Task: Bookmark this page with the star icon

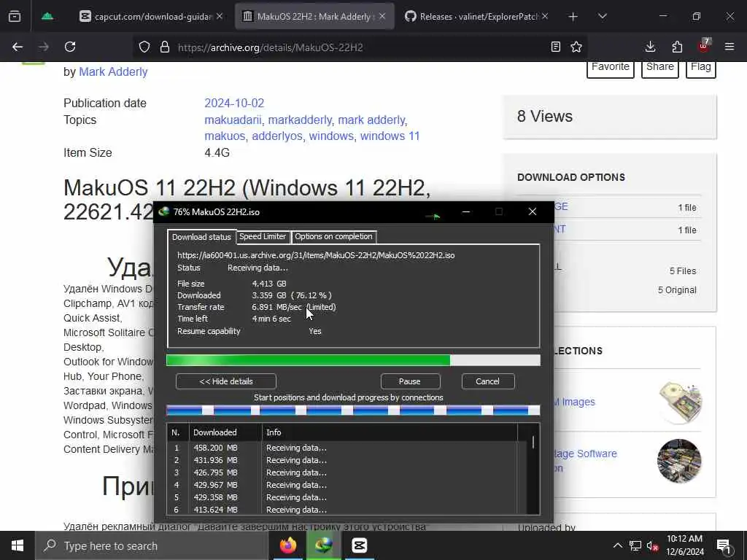Action: tap(576, 47)
